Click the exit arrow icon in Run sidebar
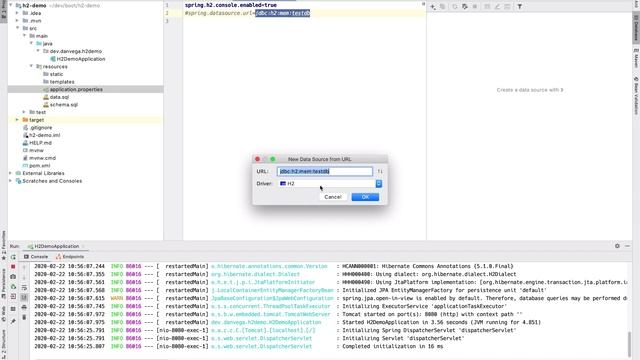640x360 pixels. click(13, 297)
